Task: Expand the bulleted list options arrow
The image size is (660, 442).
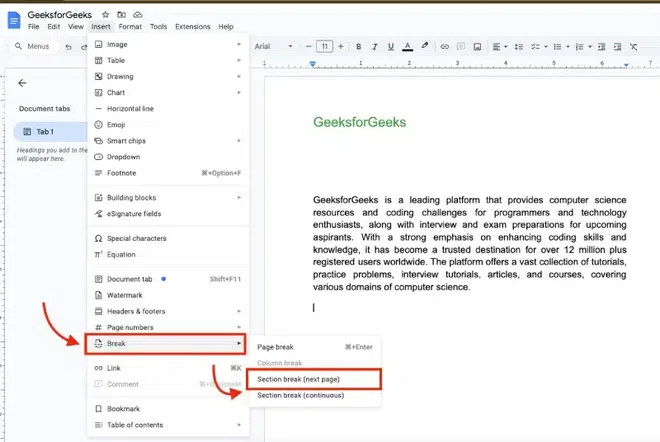Action: tap(568, 47)
